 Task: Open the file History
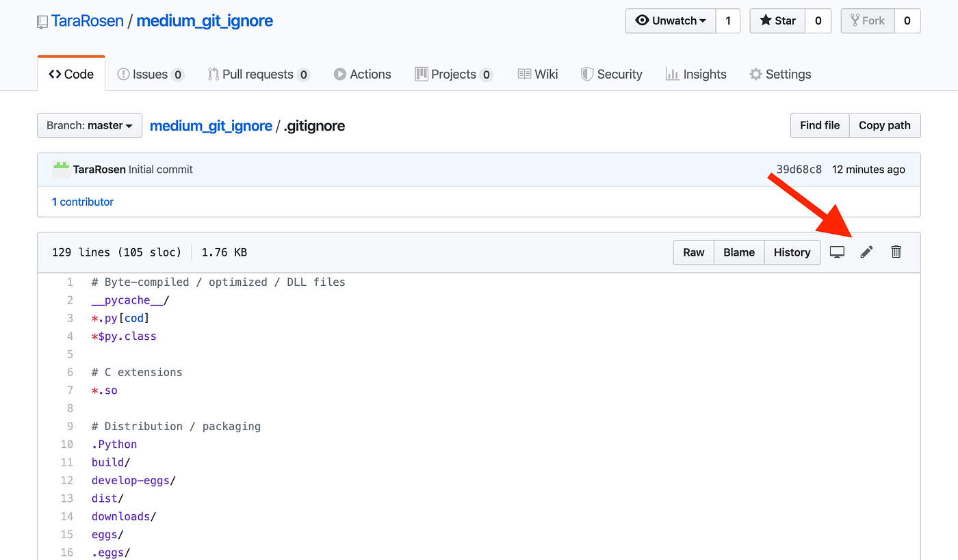792,252
